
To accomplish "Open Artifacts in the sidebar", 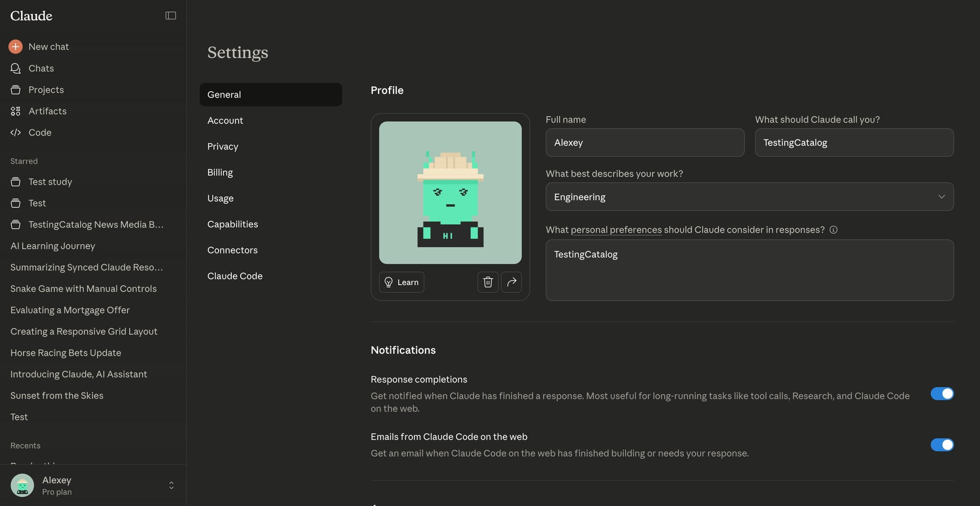I will (x=47, y=111).
